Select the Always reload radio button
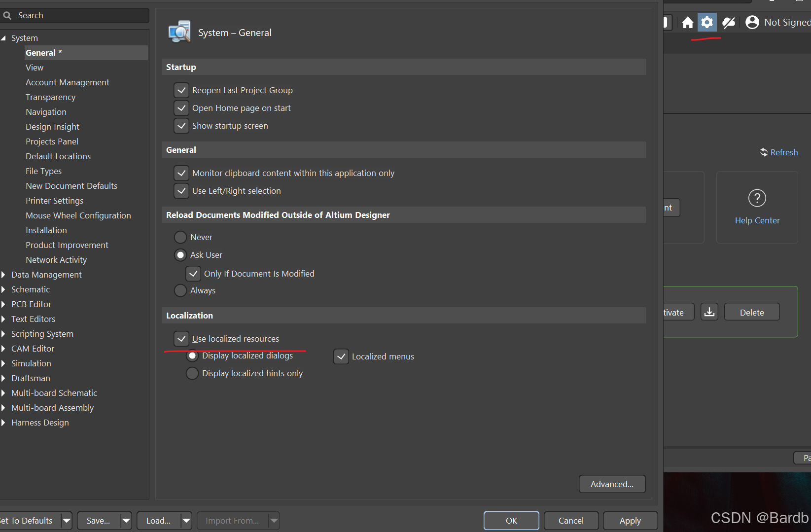The image size is (811, 532). [180, 290]
